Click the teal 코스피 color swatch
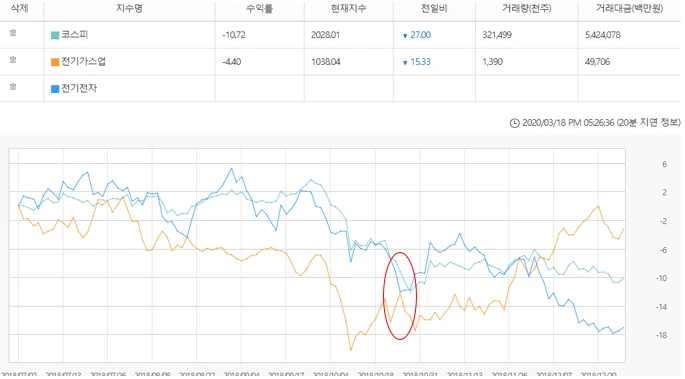The height and width of the screenshot is (379, 685). point(55,35)
